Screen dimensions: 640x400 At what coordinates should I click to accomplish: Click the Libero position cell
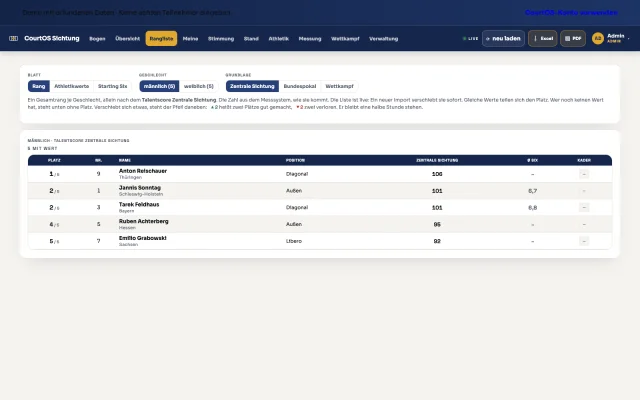click(294, 241)
